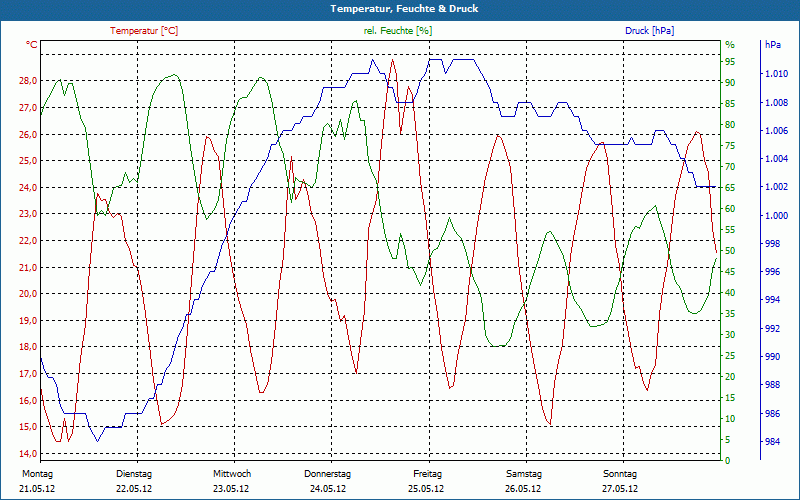
Task: Click the '20,0' temperature axis value
Action: [28, 294]
